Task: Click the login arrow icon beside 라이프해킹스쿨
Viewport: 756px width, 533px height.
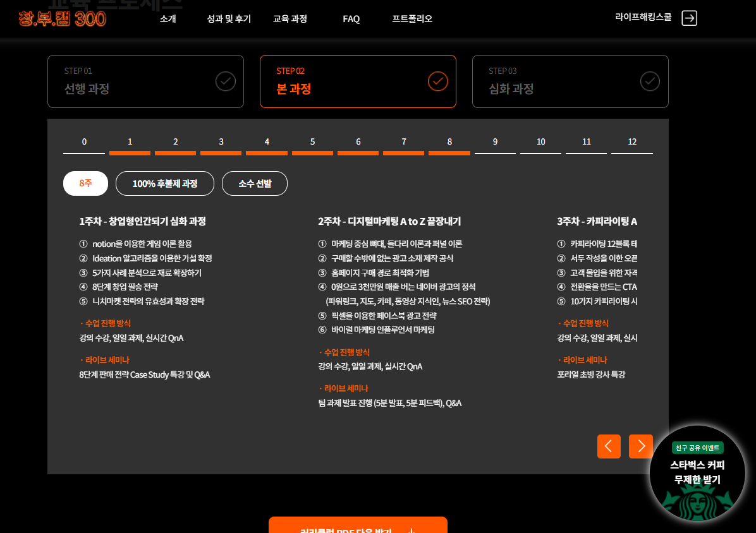Action: pyautogui.click(x=689, y=18)
